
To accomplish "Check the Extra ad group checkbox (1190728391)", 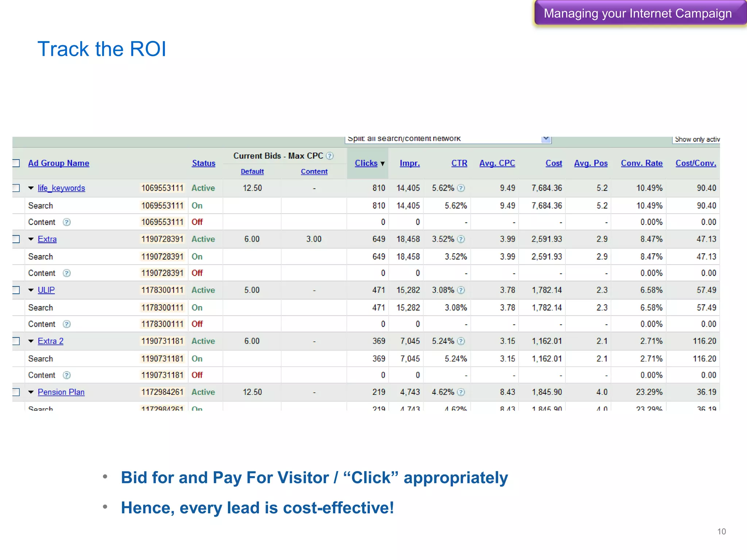I will tap(16, 239).
